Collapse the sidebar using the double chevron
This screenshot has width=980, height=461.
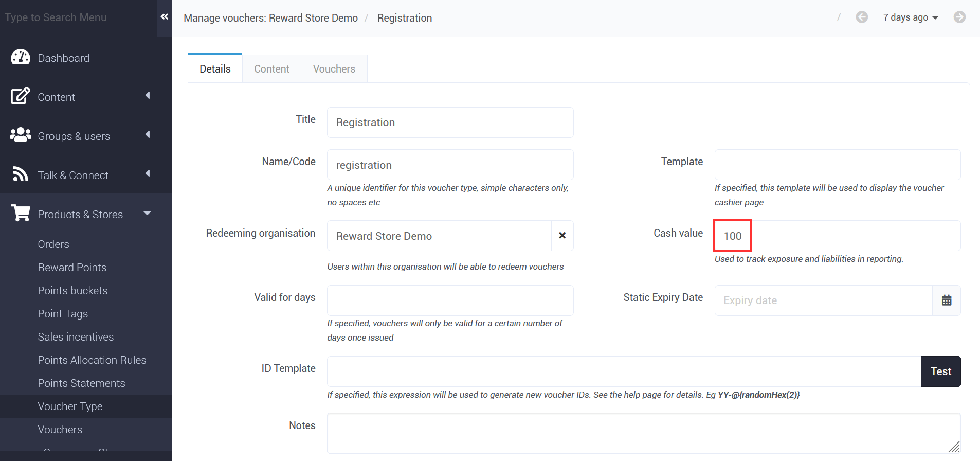(x=164, y=15)
